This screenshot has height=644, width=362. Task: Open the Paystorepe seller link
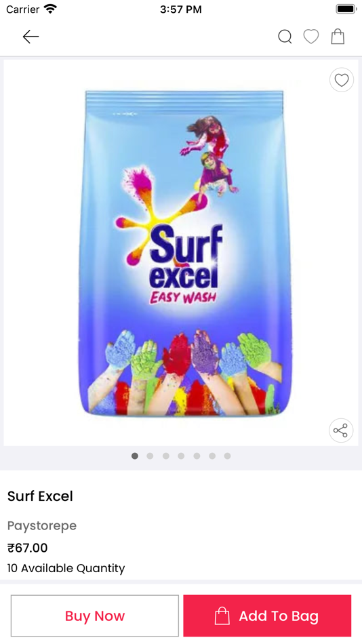[42, 526]
